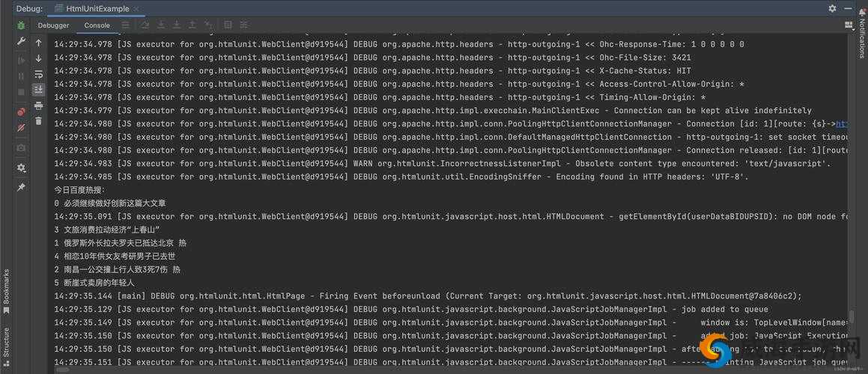868x374 pixels.
Task: Click the camera thread dump icon
Action: [x=21, y=147]
